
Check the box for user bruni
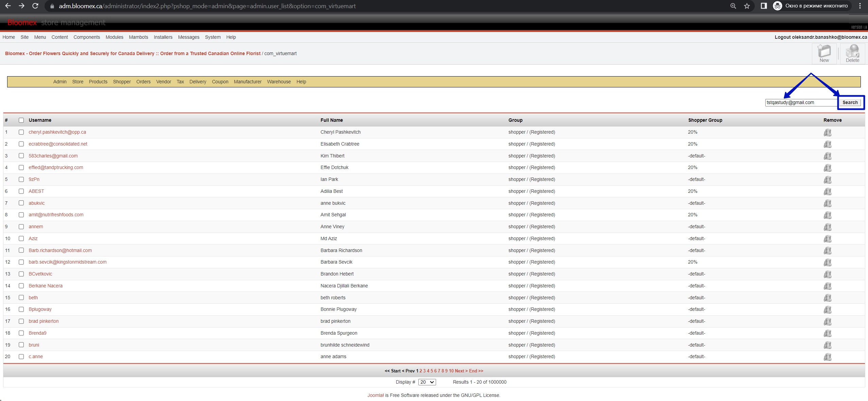[x=21, y=345]
